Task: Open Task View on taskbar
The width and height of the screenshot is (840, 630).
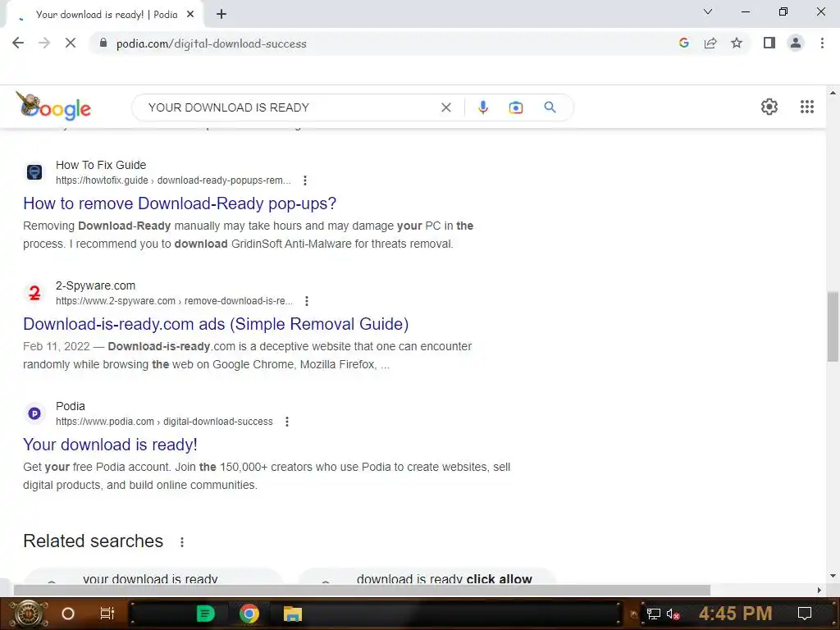Action: (107, 614)
